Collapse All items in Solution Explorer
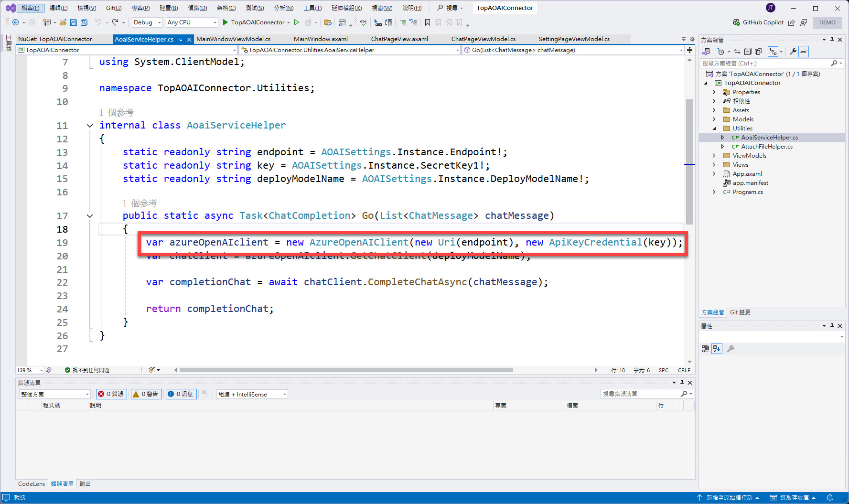This screenshot has height=504, width=849. [x=748, y=52]
